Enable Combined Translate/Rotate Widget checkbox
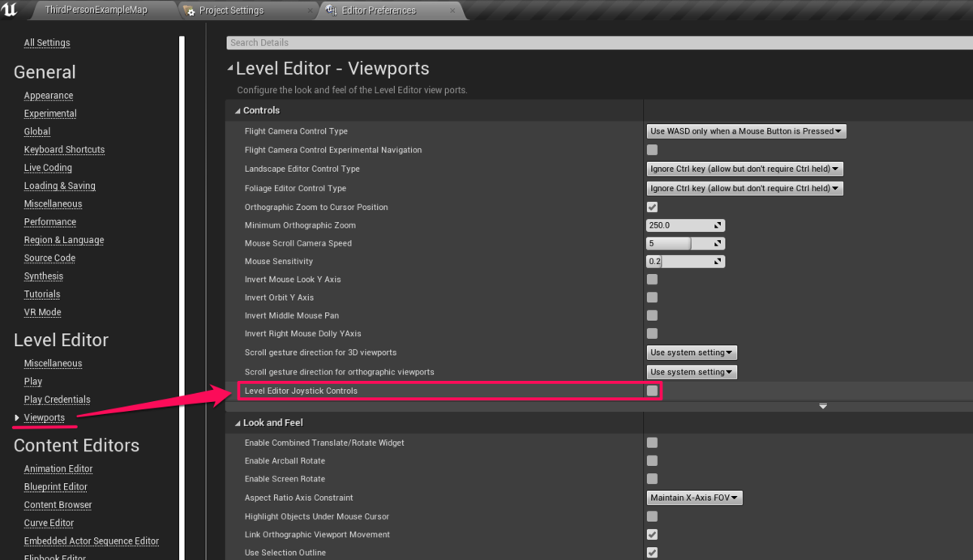The height and width of the screenshot is (560, 973). click(652, 442)
